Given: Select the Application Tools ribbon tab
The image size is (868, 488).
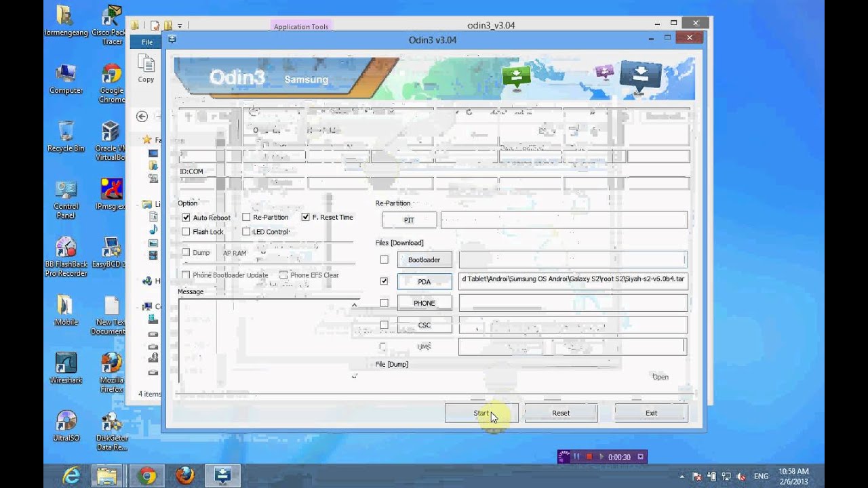Looking at the screenshot, I should coord(301,26).
